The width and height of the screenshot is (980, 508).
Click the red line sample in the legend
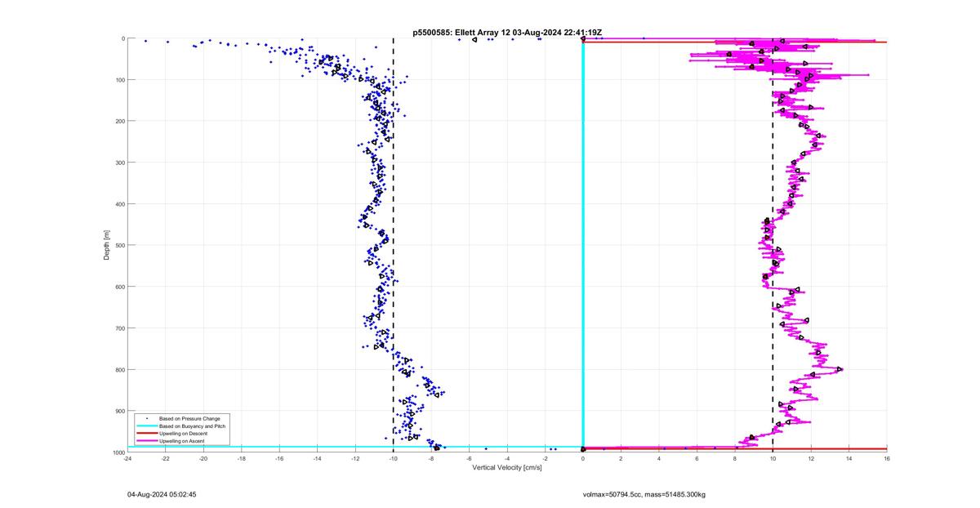click(146, 434)
